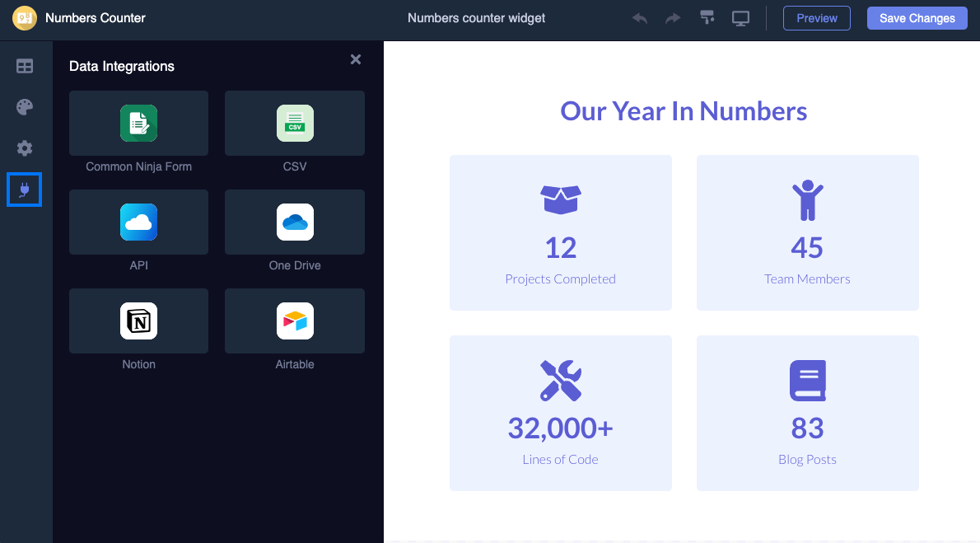Image resolution: width=980 pixels, height=543 pixels.
Task: Click the number 45
Action: [808, 248]
